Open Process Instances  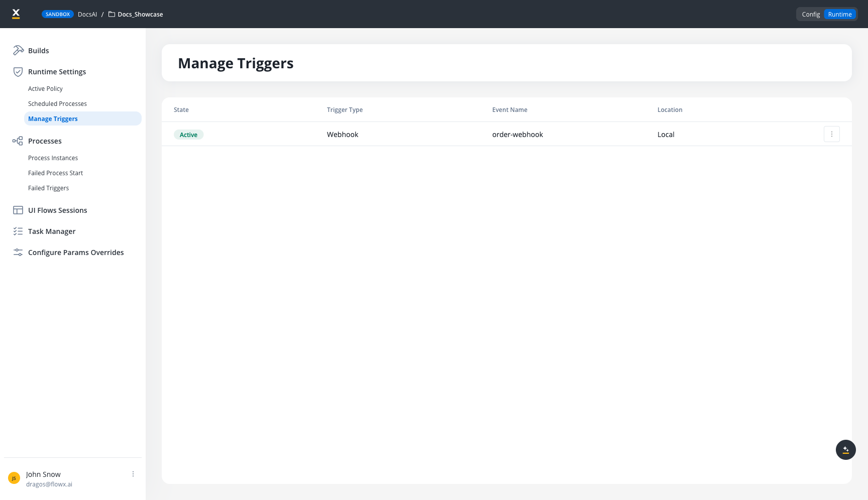tap(53, 158)
